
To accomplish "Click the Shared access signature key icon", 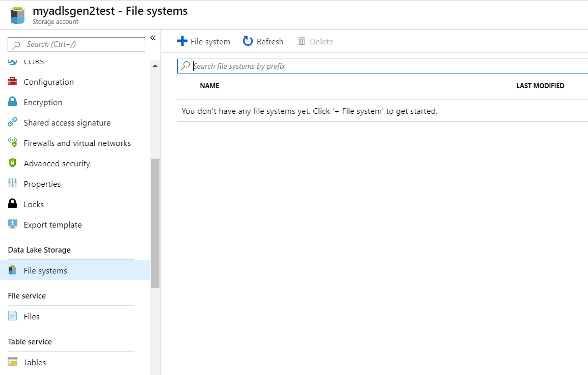I will tap(12, 122).
